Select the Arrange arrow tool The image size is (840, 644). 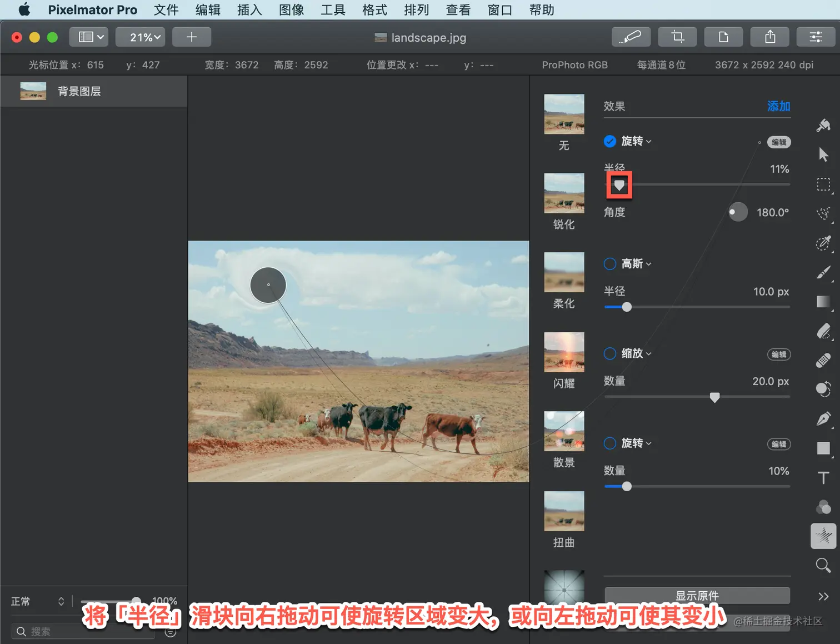pyautogui.click(x=823, y=154)
